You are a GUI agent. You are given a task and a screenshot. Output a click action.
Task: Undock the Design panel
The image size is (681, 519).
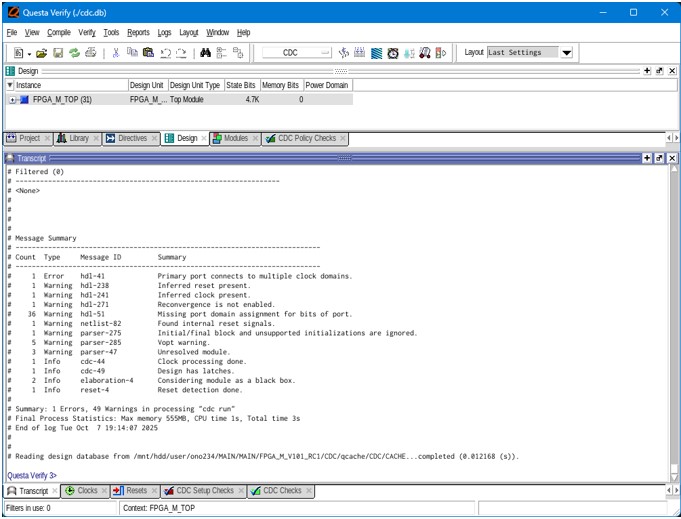coord(660,71)
